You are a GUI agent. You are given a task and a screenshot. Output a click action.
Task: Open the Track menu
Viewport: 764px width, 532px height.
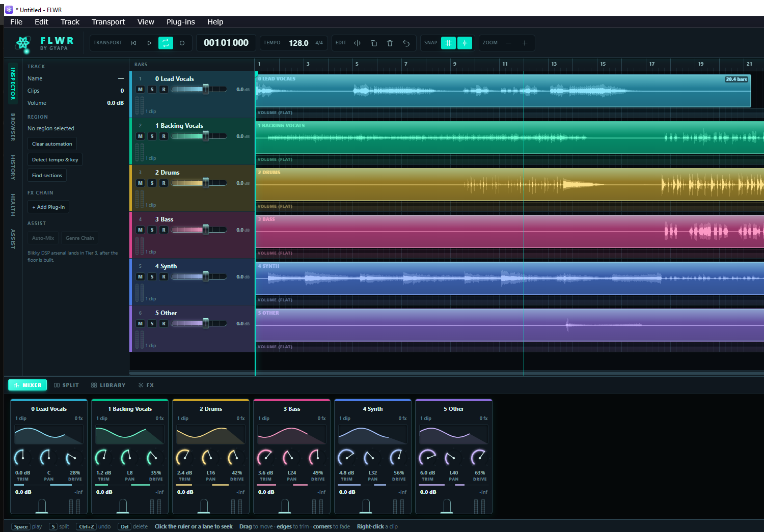click(x=70, y=22)
